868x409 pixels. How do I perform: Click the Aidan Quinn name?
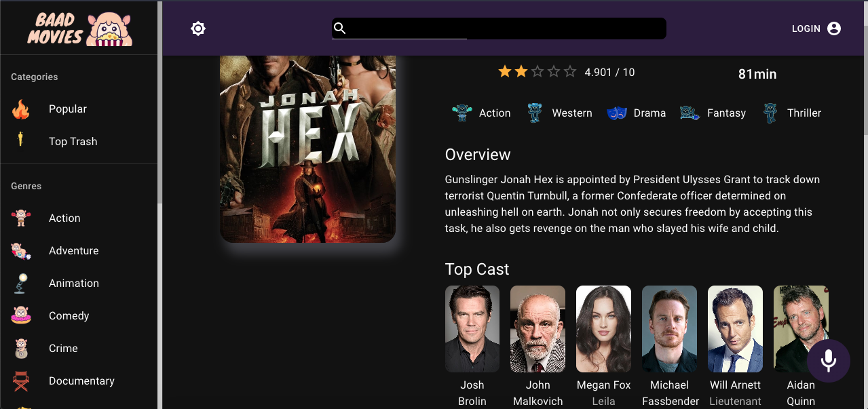(801, 393)
